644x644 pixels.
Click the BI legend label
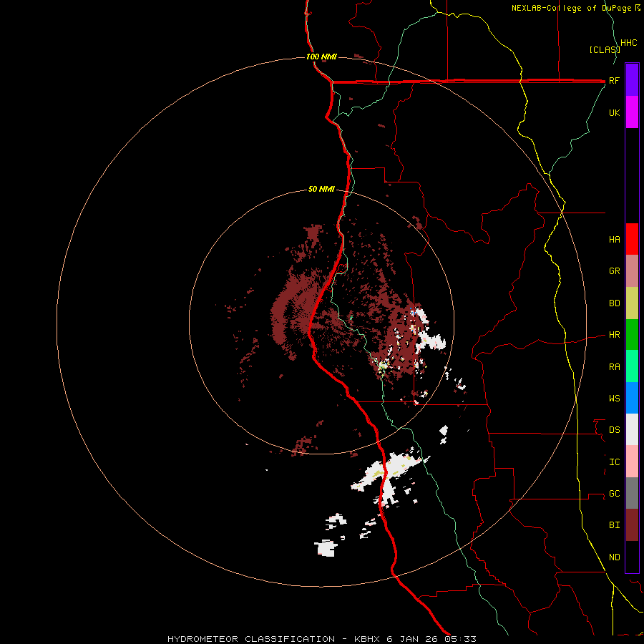[x=615, y=525]
